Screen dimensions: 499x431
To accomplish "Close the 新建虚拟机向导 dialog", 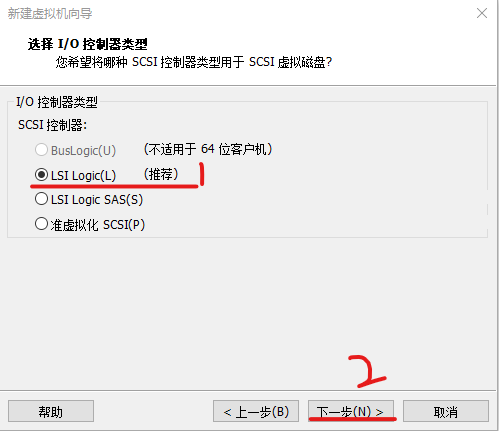I will click(x=482, y=13).
